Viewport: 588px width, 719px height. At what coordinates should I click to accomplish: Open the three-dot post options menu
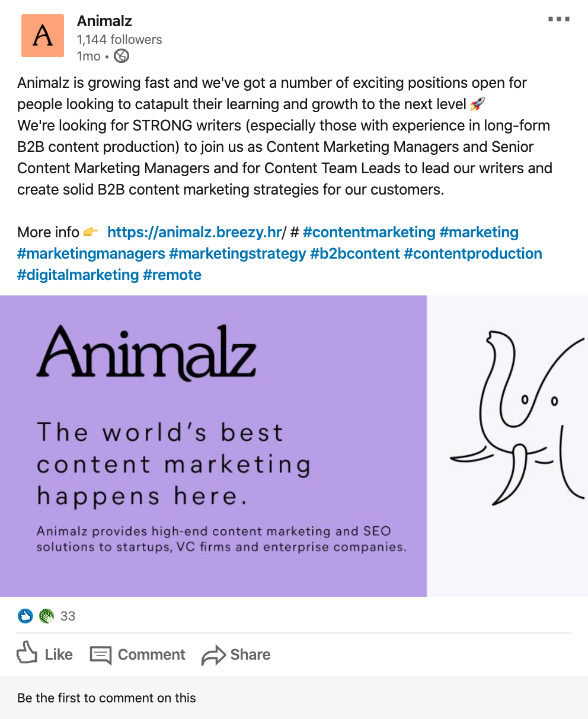click(x=558, y=20)
